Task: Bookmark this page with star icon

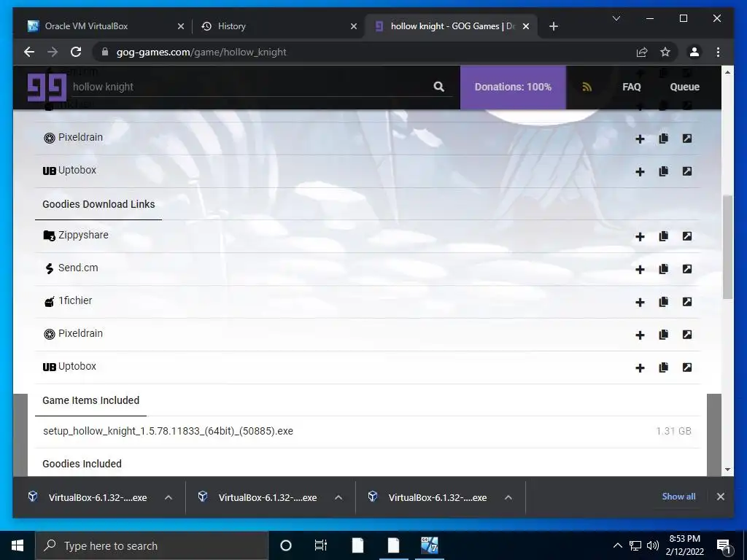Action: click(665, 52)
